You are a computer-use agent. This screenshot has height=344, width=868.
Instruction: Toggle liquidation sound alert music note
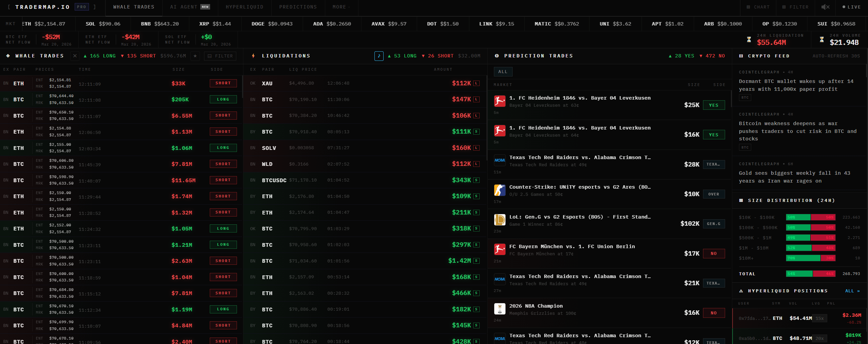[379, 56]
